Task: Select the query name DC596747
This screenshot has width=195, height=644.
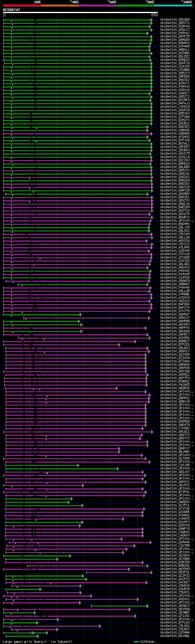Action: pos(12,10)
